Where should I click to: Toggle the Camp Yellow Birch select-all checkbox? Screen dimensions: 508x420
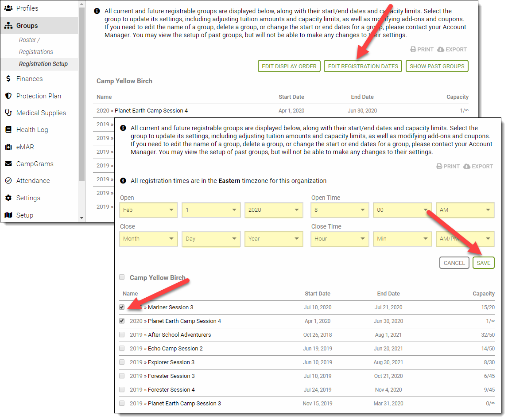click(122, 277)
